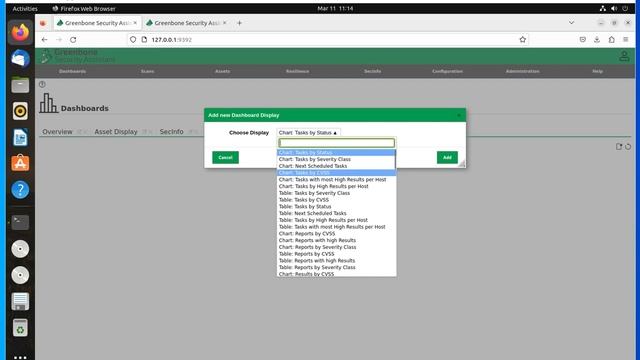Open Terminal from the dock
Viewport: 640px width, 360px height.
coord(20,222)
